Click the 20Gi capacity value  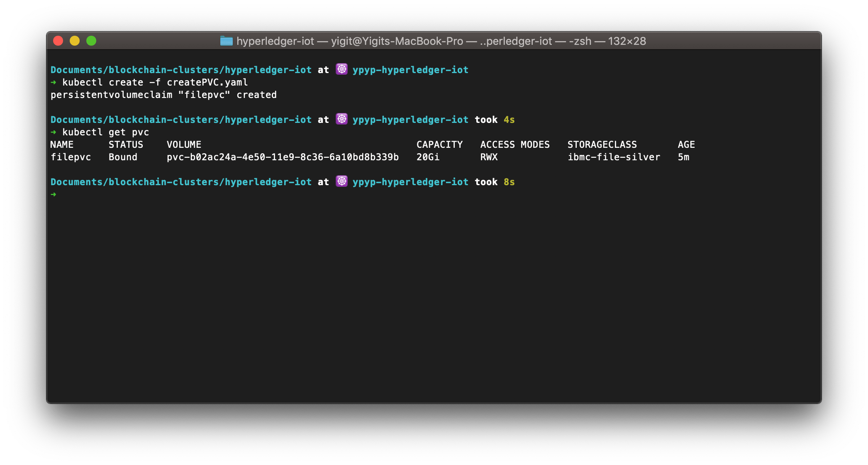(428, 157)
